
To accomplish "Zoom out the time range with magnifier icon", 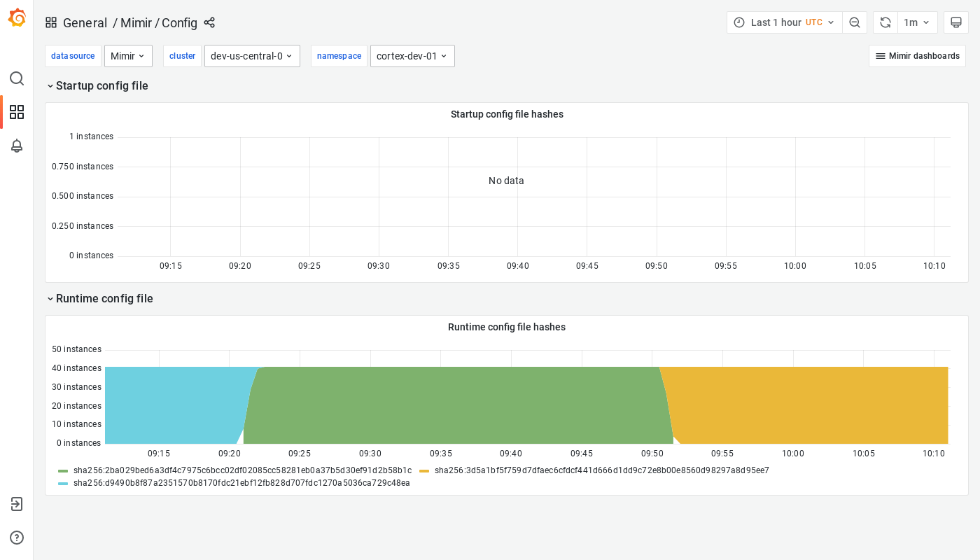I will [854, 22].
